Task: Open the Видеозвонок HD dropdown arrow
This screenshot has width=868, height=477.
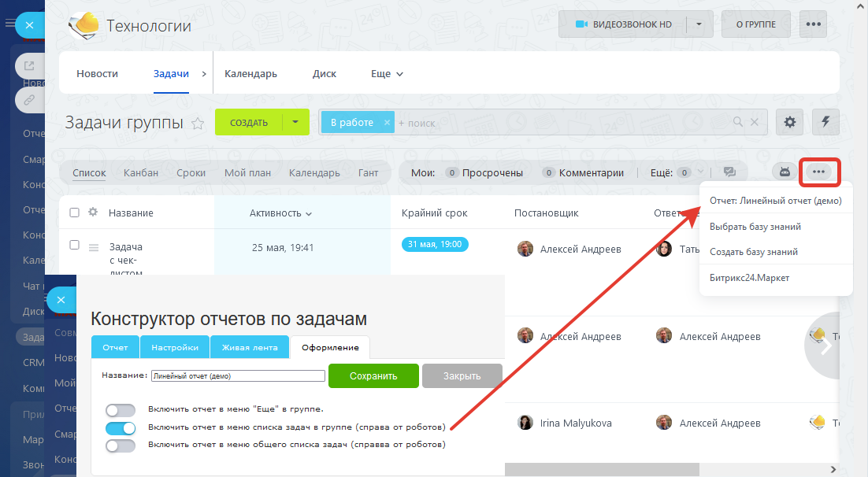Action: (699, 24)
